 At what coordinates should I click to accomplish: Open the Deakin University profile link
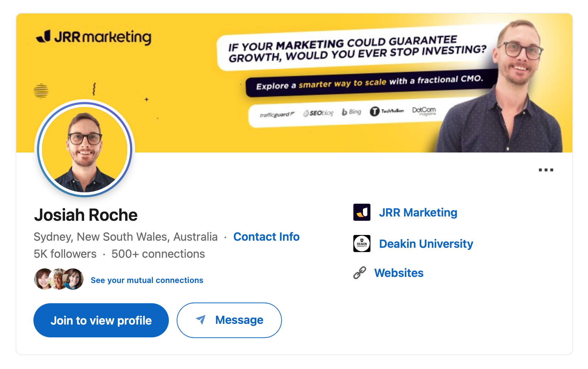(x=426, y=244)
